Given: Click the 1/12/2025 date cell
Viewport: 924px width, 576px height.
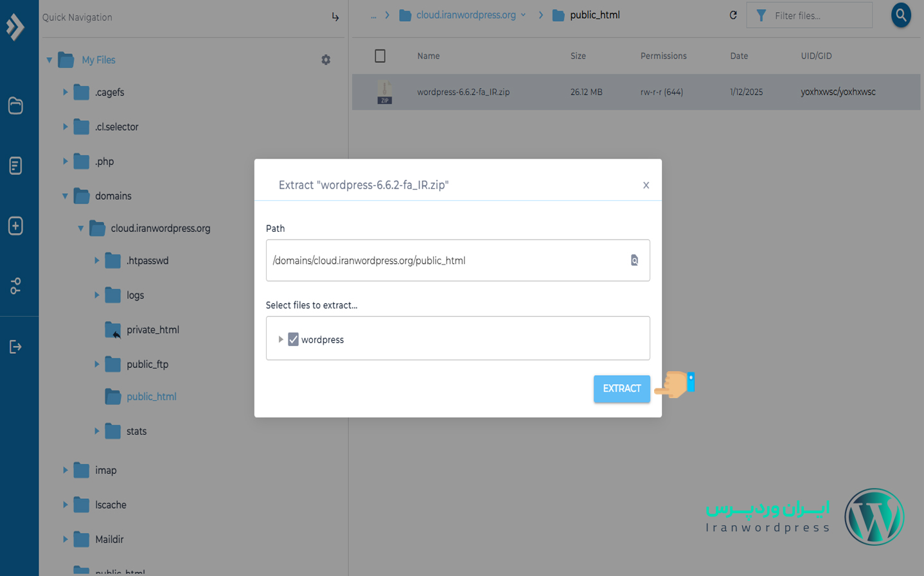Looking at the screenshot, I should click(746, 92).
